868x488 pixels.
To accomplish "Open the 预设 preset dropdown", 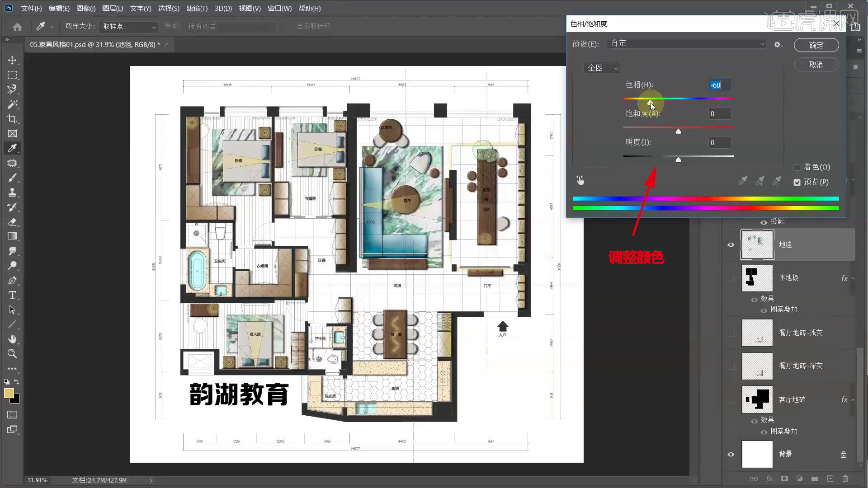I will click(687, 44).
